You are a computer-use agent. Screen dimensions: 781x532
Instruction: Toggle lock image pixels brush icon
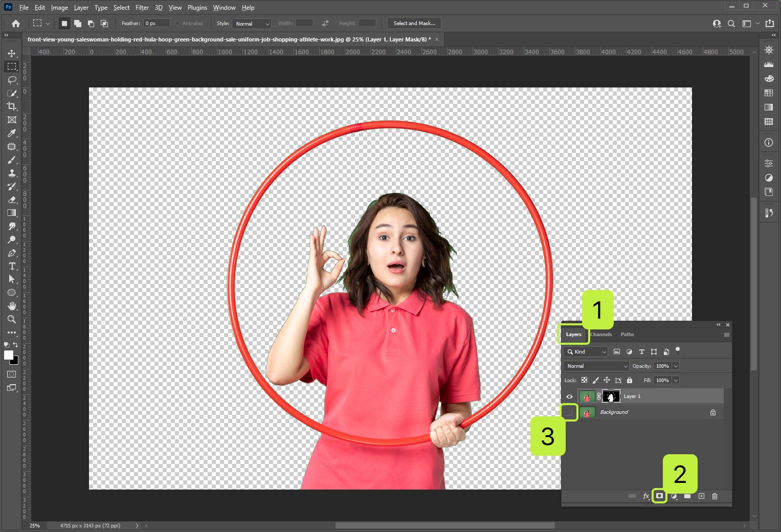point(595,380)
